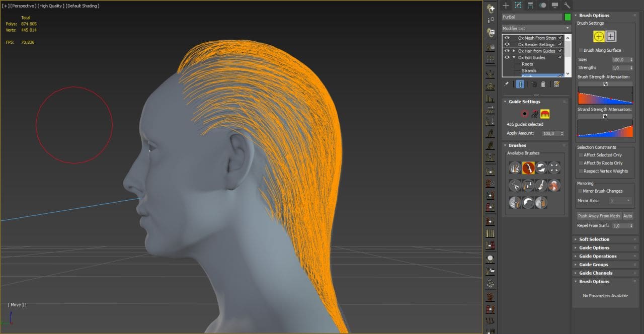Select Roots sub-object in modifier stack

point(527,64)
